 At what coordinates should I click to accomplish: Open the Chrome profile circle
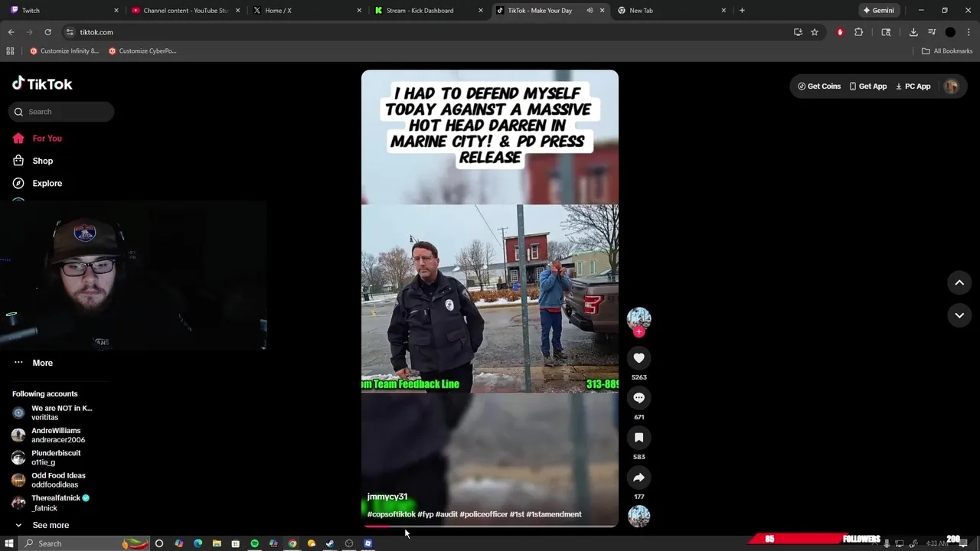click(x=950, y=32)
